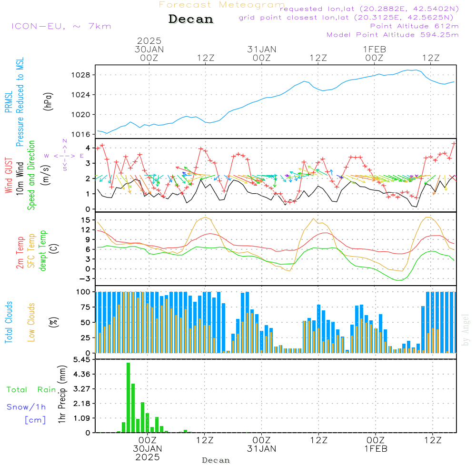Click the blue 'Total Clouds' label

tap(9, 322)
